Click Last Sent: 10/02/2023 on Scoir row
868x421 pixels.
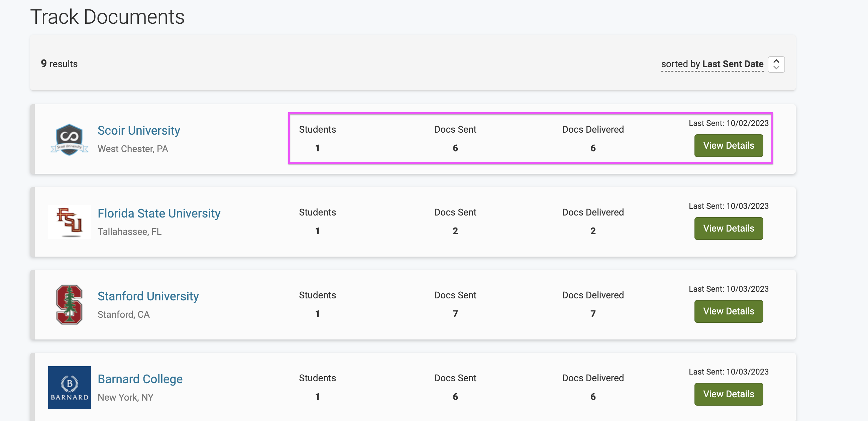(x=729, y=123)
